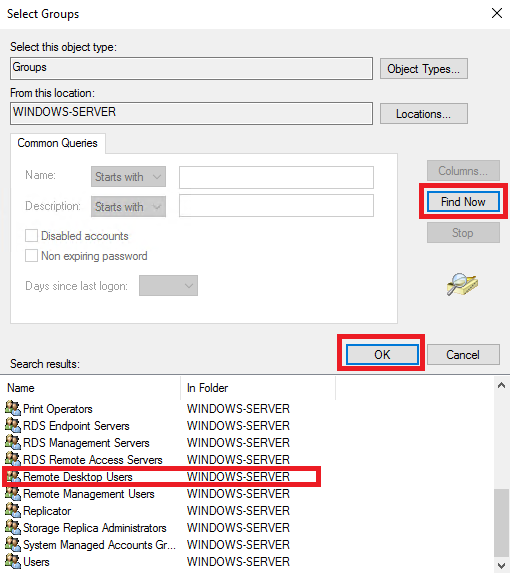This screenshot has width=510, height=573.
Task: Select the Common Queries tab
Action: click(x=58, y=143)
